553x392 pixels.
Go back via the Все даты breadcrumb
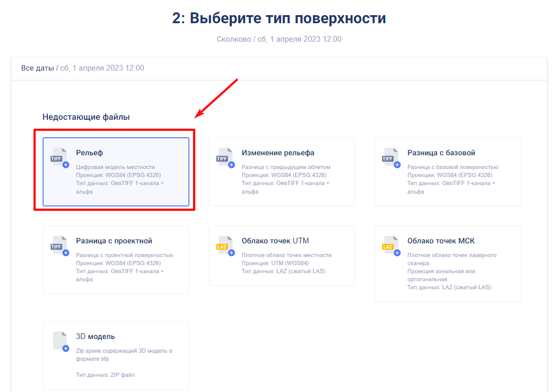pos(37,68)
